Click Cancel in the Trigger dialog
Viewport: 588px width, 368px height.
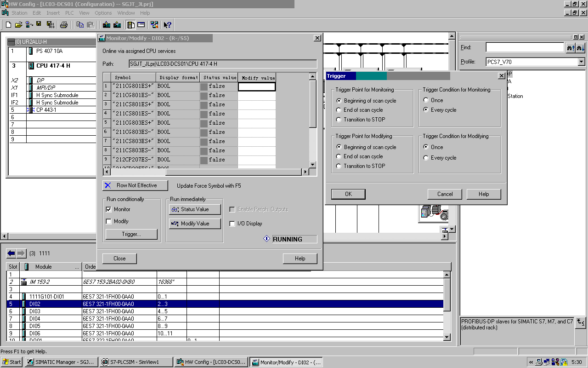(x=445, y=194)
